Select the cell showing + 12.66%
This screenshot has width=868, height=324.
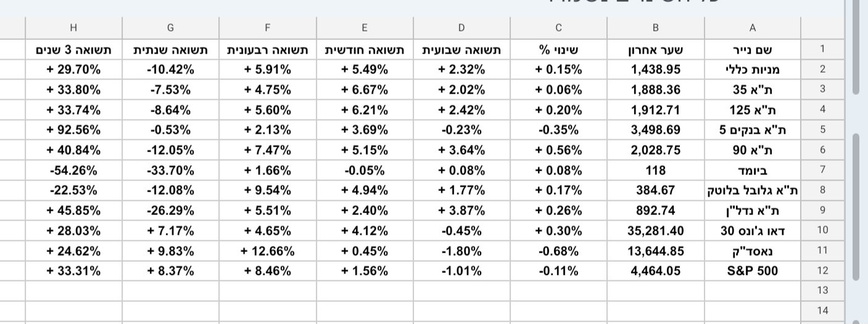267,251
